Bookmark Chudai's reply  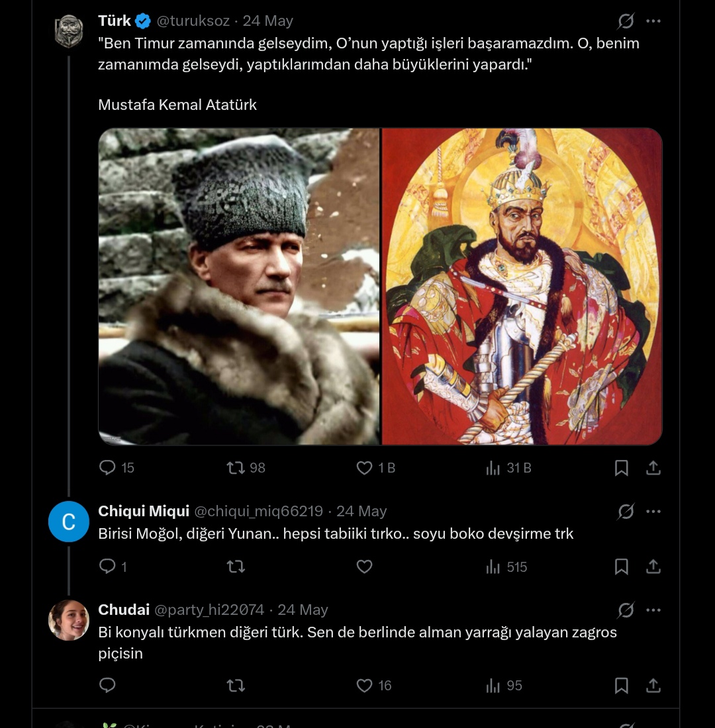(x=621, y=685)
